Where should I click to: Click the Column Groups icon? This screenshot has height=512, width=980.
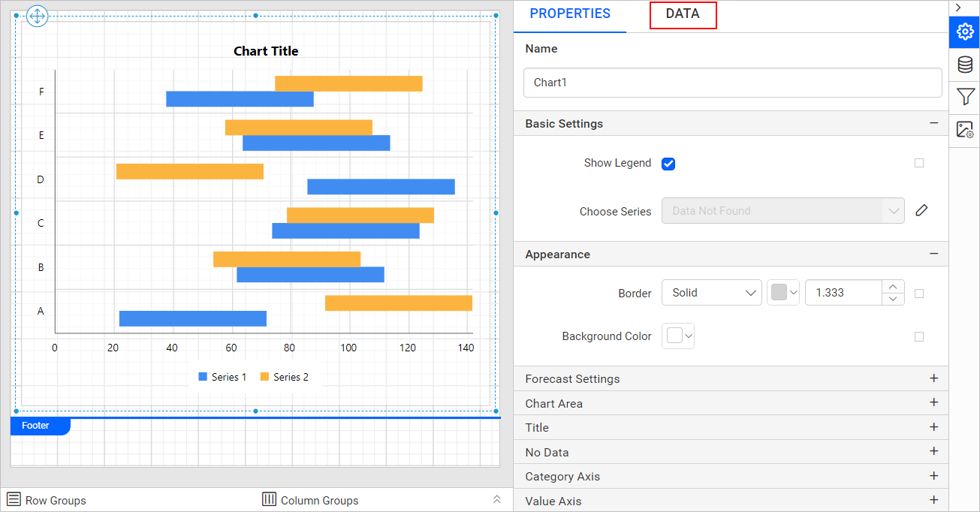tap(269, 499)
